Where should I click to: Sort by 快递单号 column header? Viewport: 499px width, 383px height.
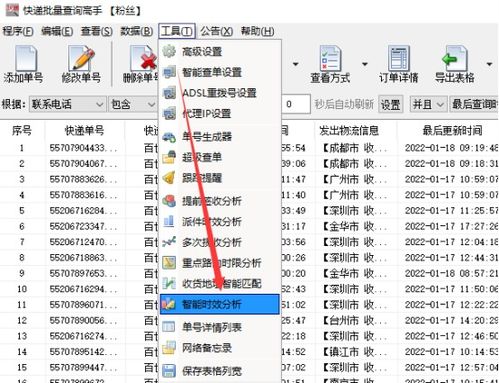(84, 130)
